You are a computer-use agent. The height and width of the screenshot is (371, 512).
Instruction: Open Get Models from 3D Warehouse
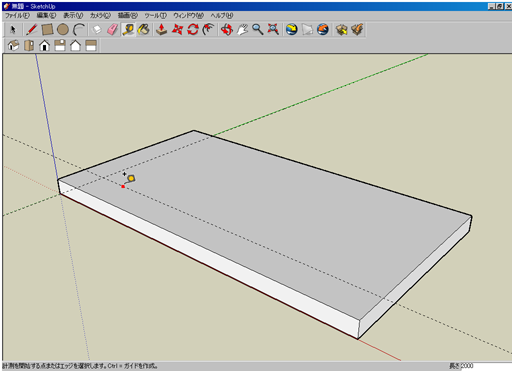pos(341,30)
